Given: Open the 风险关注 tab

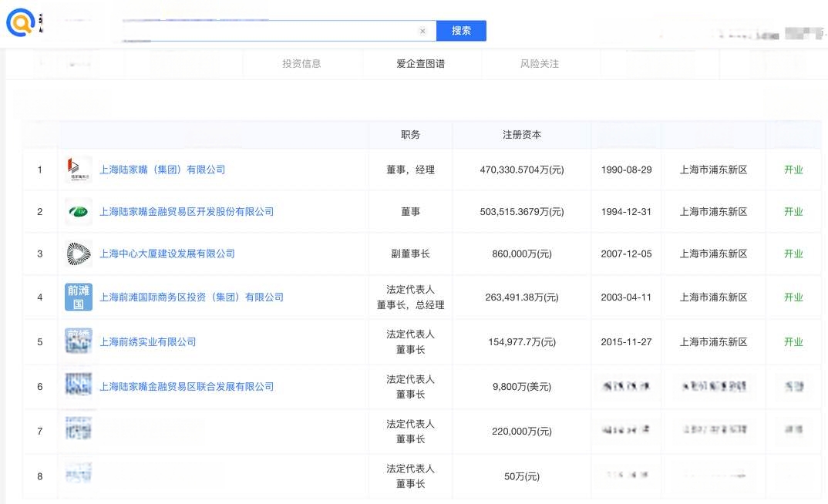Looking at the screenshot, I should (x=539, y=64).
